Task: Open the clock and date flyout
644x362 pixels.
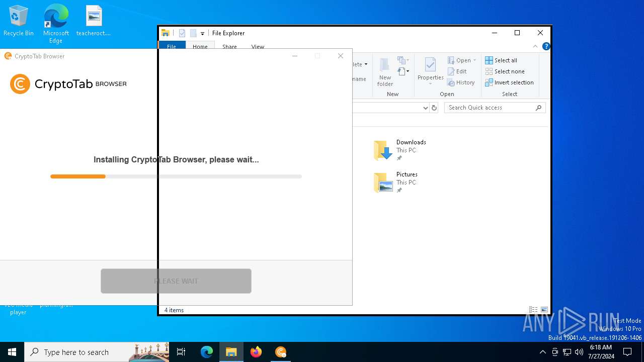Action: (601, 352)
